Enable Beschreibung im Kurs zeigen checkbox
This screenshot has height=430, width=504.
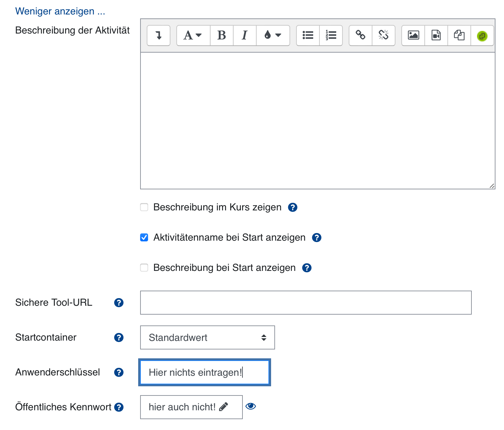(x=144, y=207)
